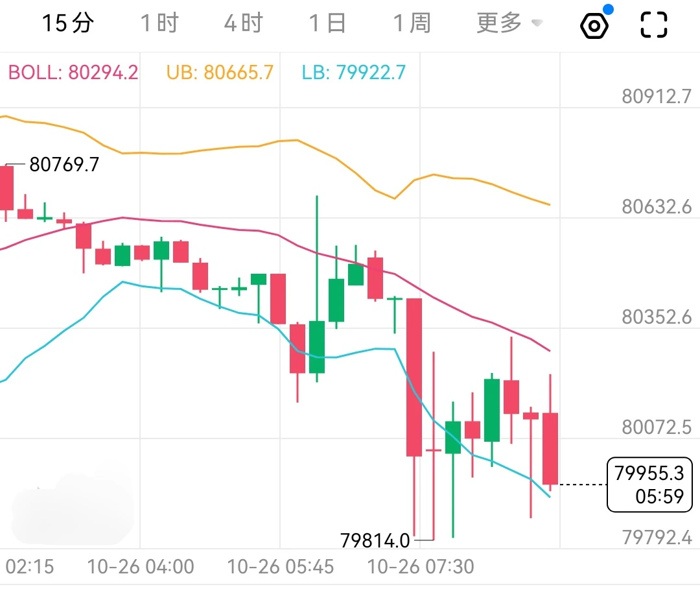Click the 80632.6 price axis label

coord(656,207)
